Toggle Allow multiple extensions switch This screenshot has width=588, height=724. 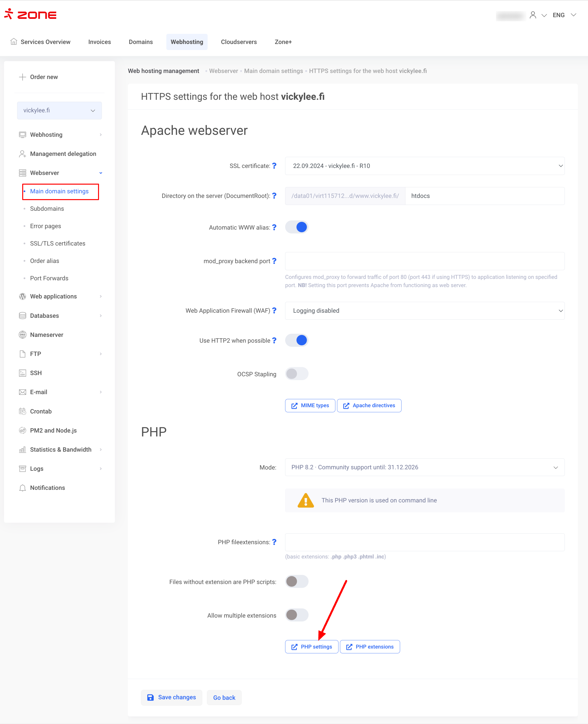[x=297, y=615]
